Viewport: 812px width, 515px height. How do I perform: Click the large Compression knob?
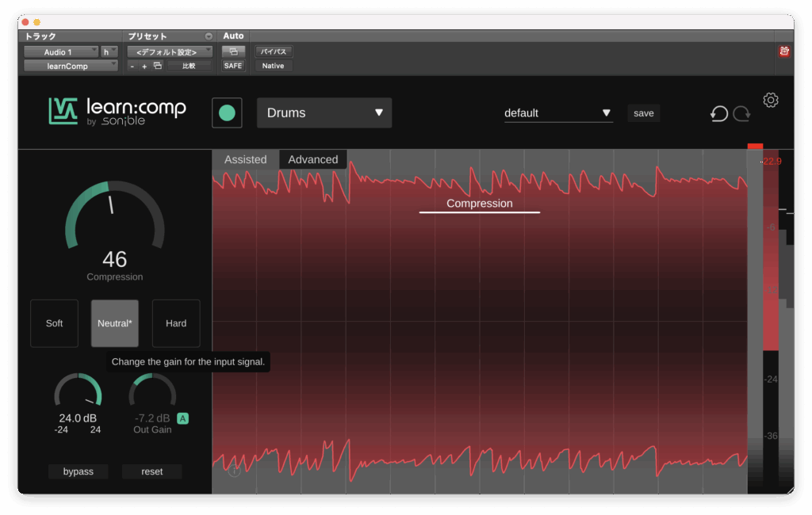(x=115, y=216)
